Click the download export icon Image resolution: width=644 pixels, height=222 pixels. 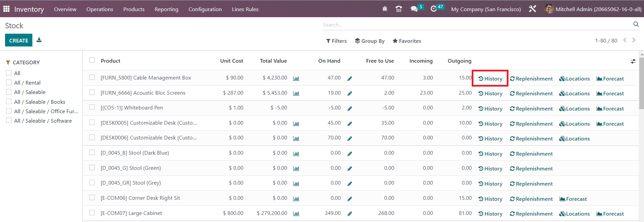click(x=39, y=40)
